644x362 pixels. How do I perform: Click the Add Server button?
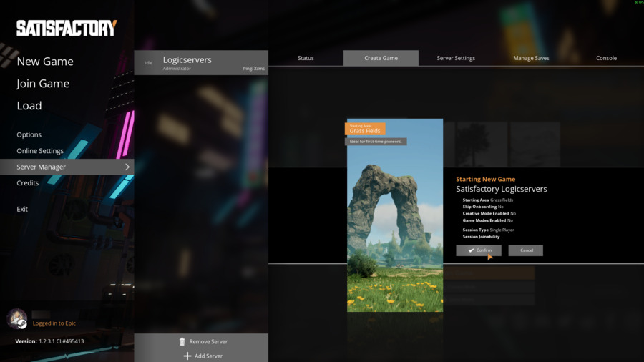click(203, 356)
